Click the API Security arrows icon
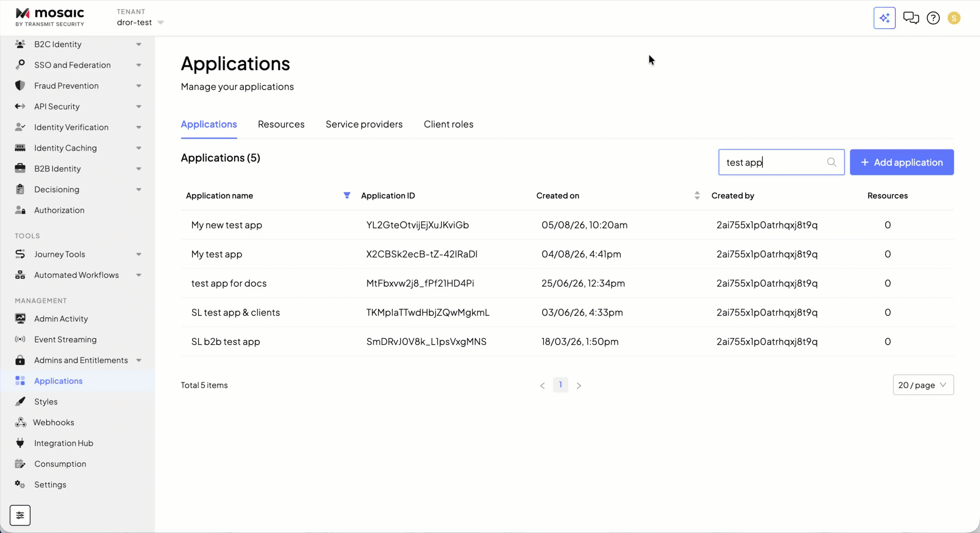The width and height of the screenshot is (980, 533). pyautogui.click(x=20, y=106)
